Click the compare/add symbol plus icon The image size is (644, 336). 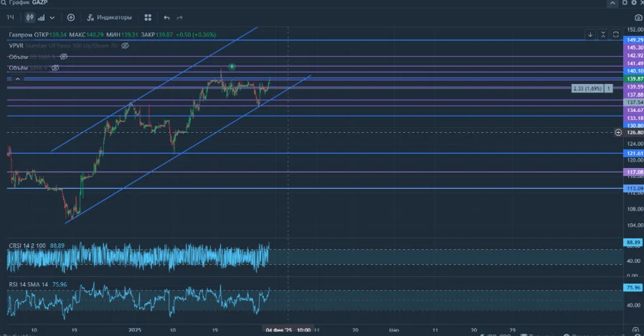point(71,17)
